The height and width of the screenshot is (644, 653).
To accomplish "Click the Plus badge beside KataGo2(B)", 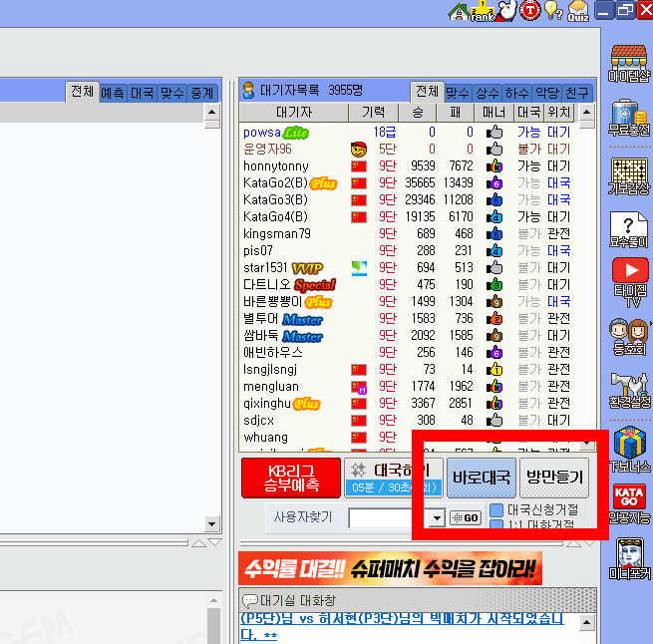I will (x=324, y=183).
